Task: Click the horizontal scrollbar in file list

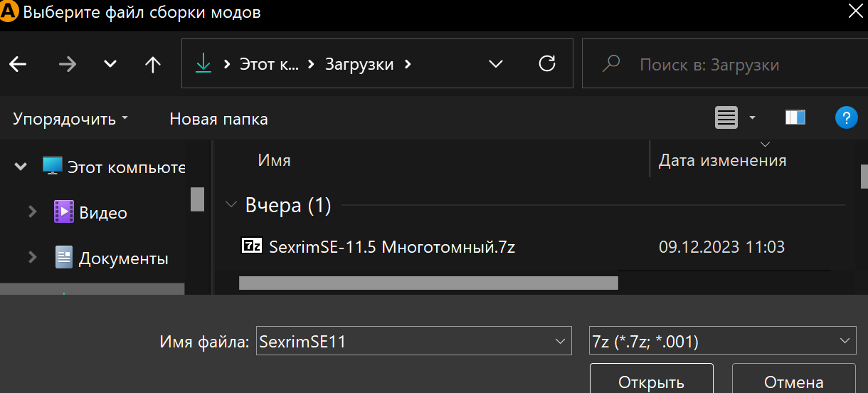Action: point(428,283)
